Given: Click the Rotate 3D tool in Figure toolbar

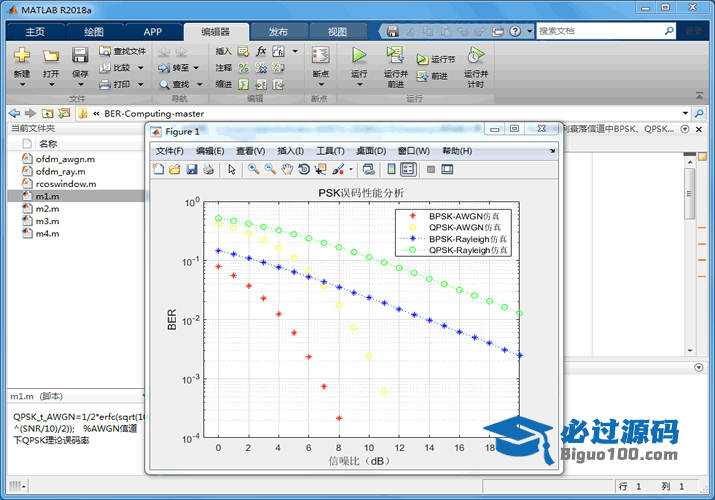Looking at the screenshot, I should 303,170.
